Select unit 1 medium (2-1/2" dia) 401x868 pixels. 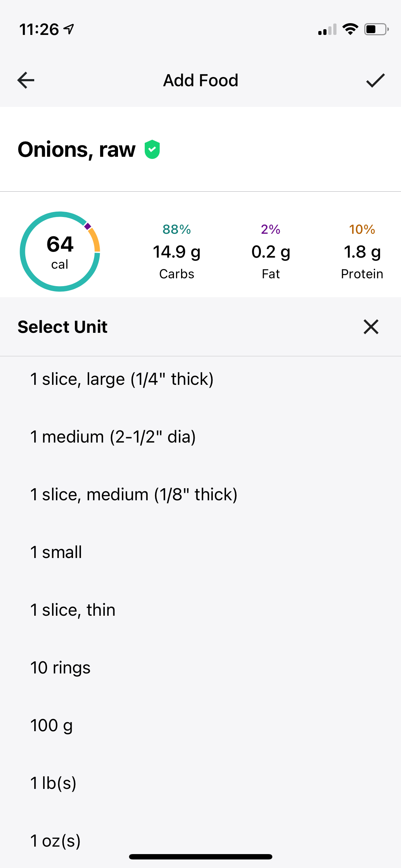tap(200, 436)
